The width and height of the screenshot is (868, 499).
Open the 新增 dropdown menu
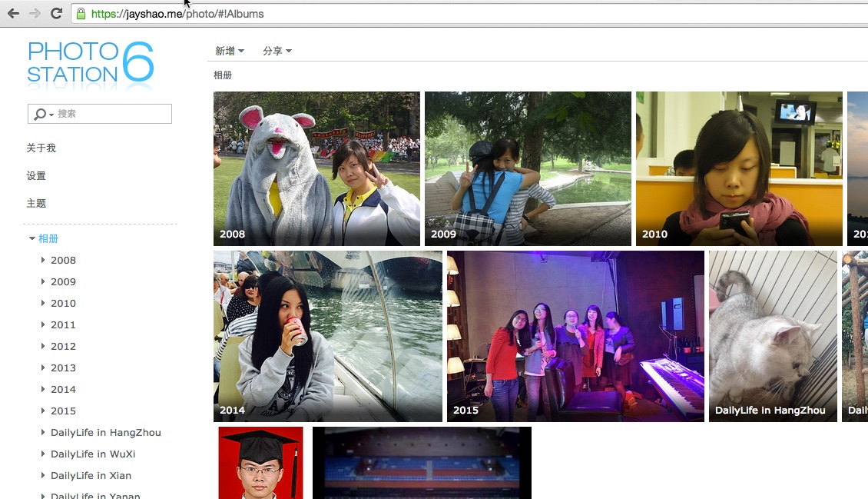[x=228, y=50]
